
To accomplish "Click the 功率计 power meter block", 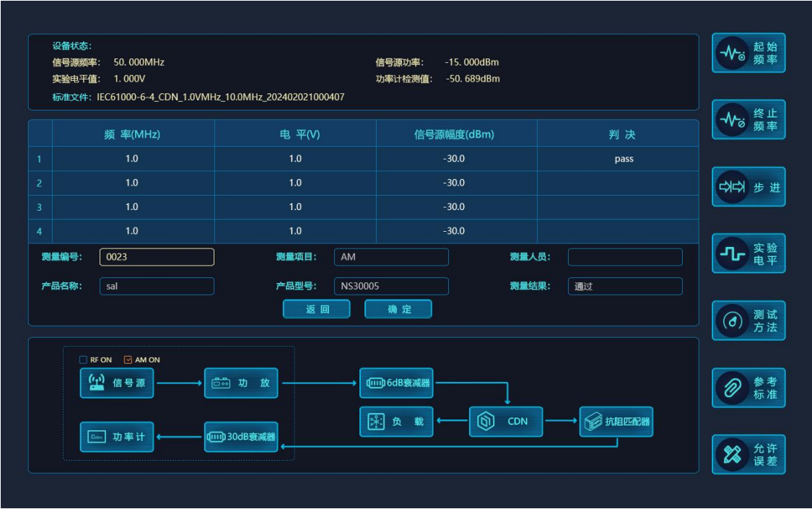I will pos(117,437).
